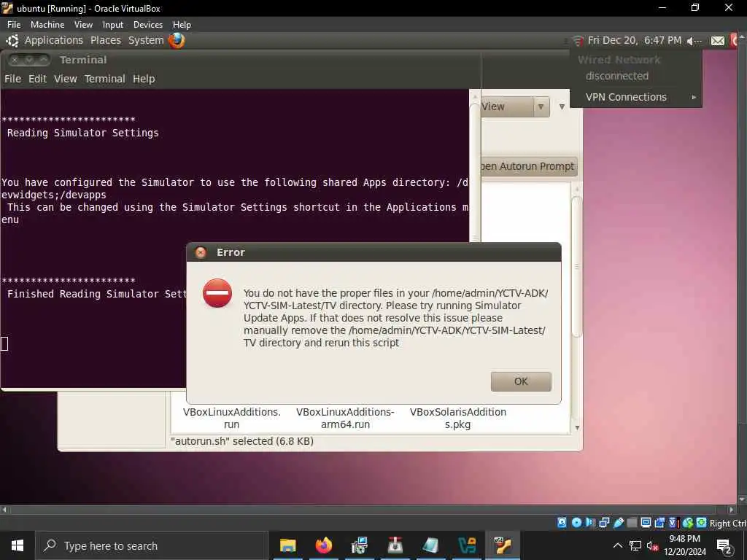Click the virtualization features status icon
747x560 pixels.
tap(673, 523)
